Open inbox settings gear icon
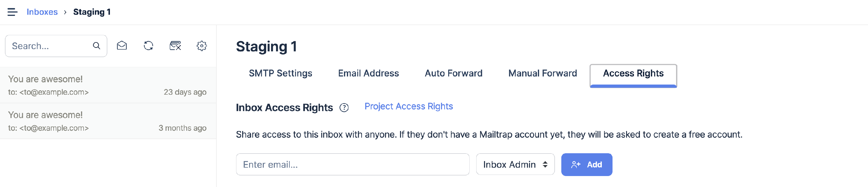 [x=201, y=46]
